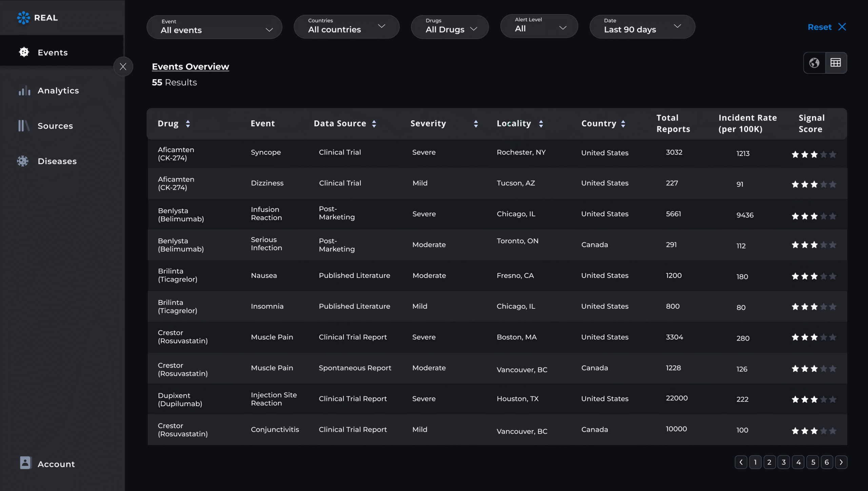
Task: Open the Account page
Action: point(56,464)
